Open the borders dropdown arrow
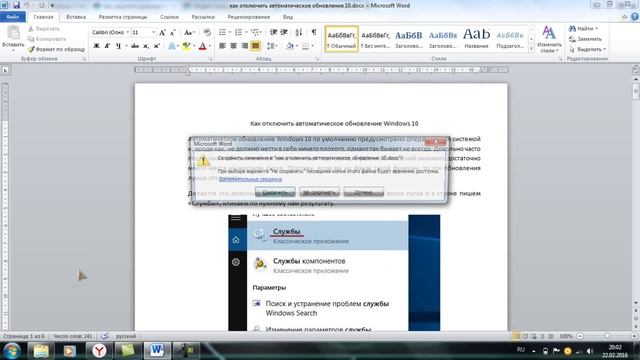This screenshot has width=640, height=360. point(313,46)
